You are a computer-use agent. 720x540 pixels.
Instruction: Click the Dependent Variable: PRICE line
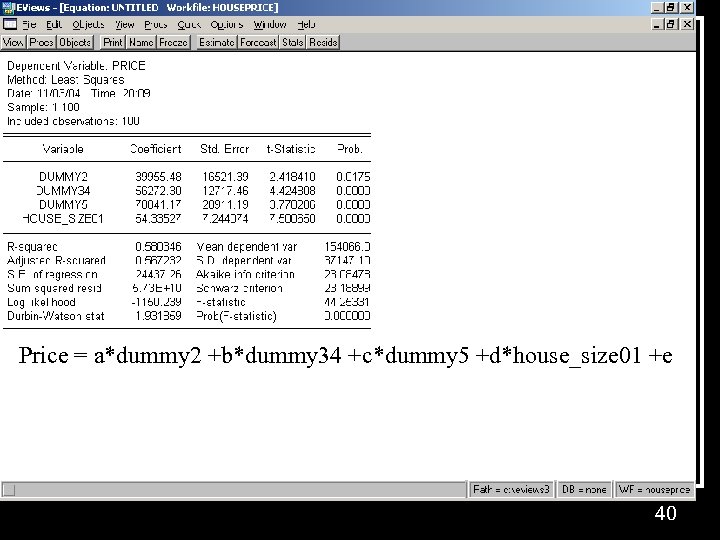pyautogui.click(x=76, y=66)
